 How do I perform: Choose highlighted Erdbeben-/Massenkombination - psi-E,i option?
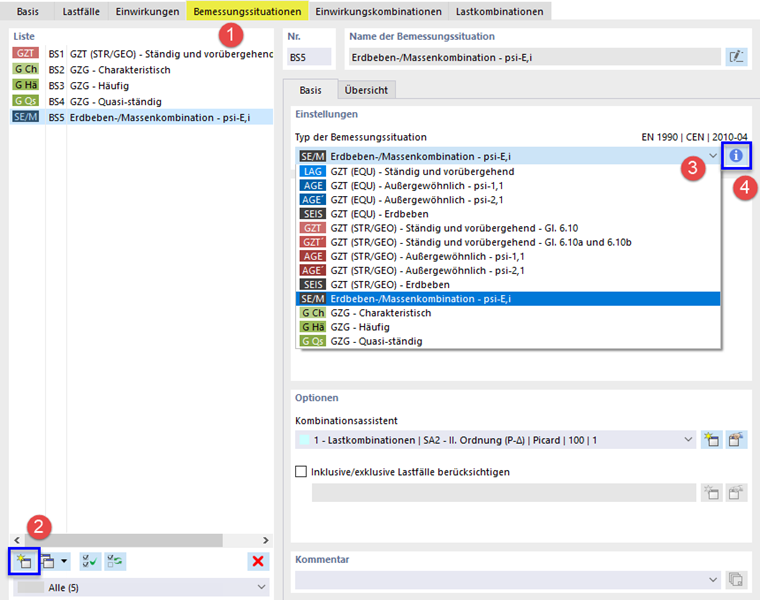[508, 299]
